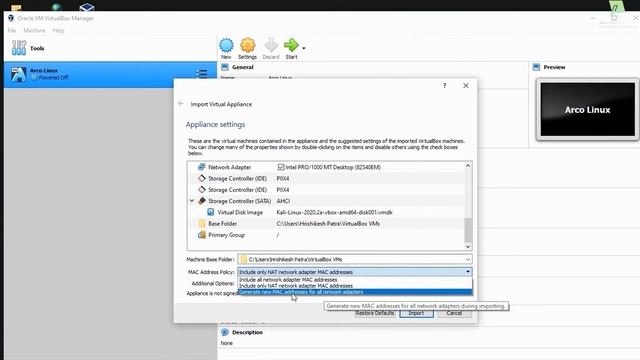Close the Import Virtual Appliance dialog
This screenshot has width=640, height=360.
[466, 86]
